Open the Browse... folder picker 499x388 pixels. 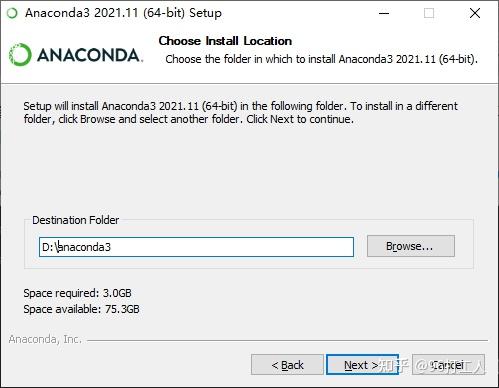[x=411, y=246]
